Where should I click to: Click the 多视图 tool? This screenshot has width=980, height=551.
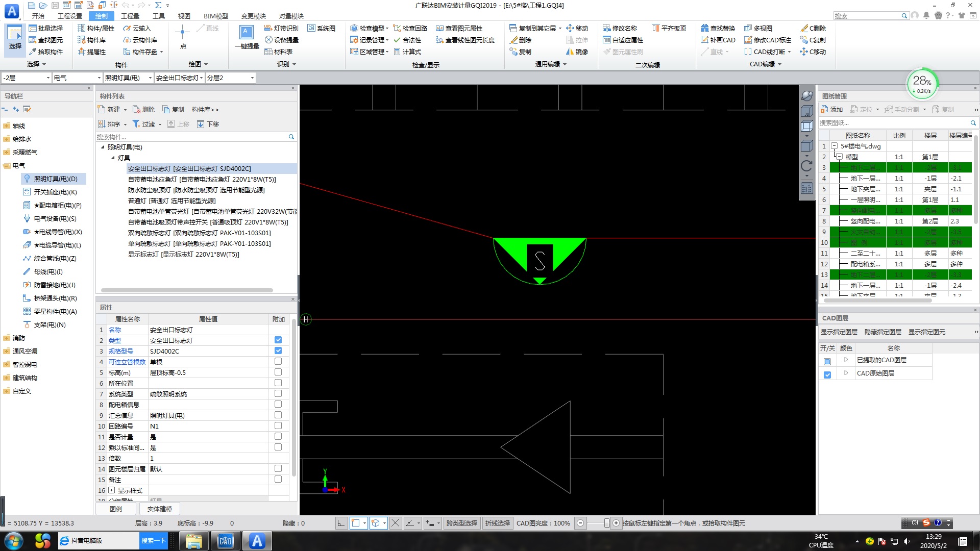pyautogui.click(x=758, y=28)
